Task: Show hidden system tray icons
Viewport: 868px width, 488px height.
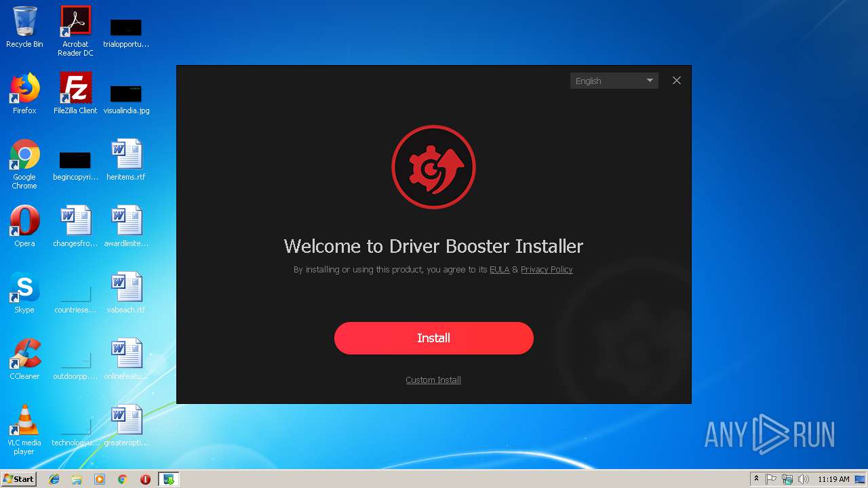Action: point(756,479)
